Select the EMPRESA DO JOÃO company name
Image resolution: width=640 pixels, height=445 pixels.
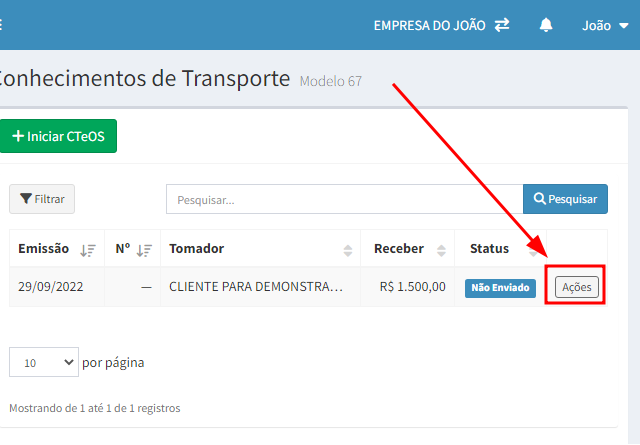coord(431,25)
